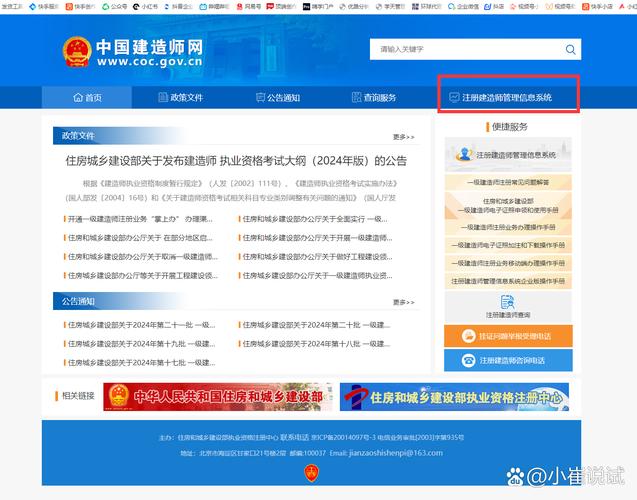This screenshot has width=637, height=500.
Task: Open 一级建造师注册常见问题解答
Action: click(x=508, y=182)
